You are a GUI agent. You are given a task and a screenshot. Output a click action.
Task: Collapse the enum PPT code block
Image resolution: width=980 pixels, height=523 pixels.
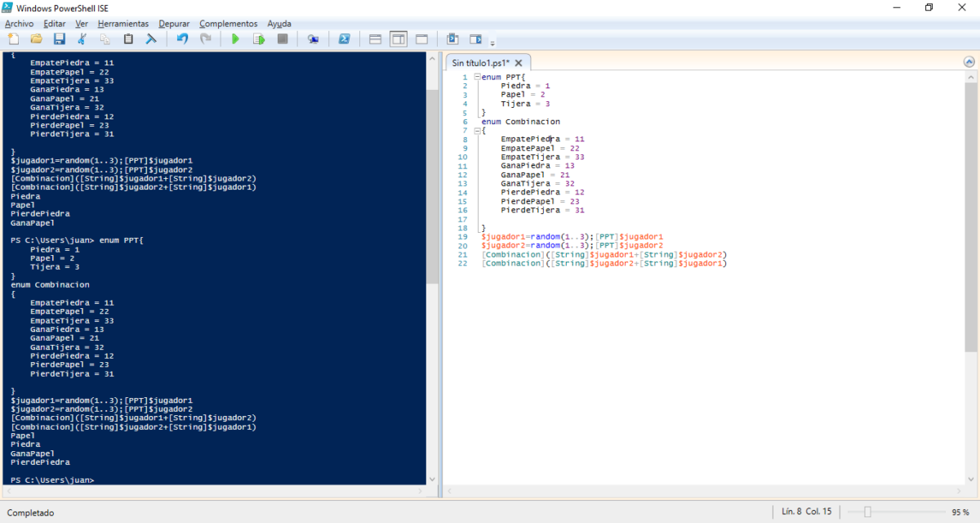click(x=476, y=76)
